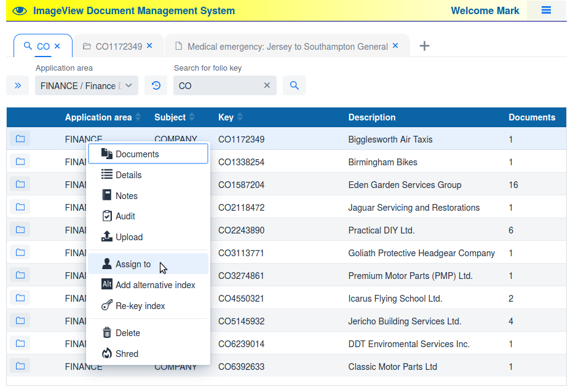The width and height of the screenshot is (573, 392).
Task: Open folder icon for Eden Garden Services Group
Action: [20, 184]
